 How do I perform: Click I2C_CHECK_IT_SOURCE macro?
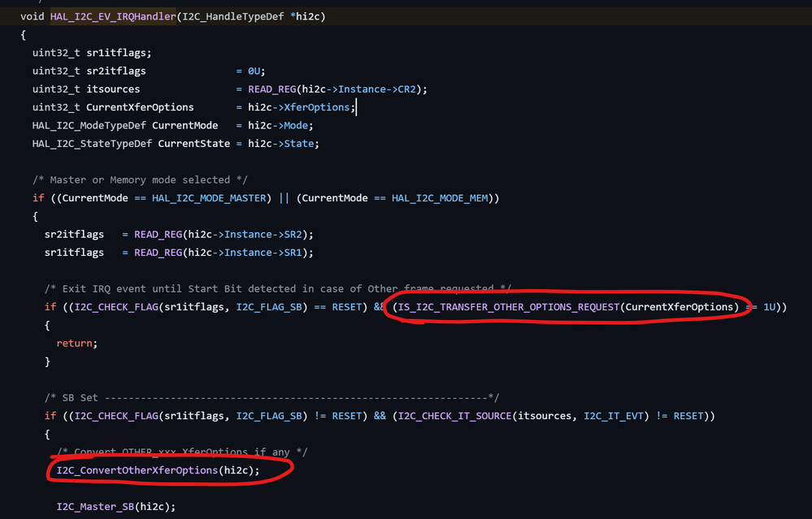point(454,416)
